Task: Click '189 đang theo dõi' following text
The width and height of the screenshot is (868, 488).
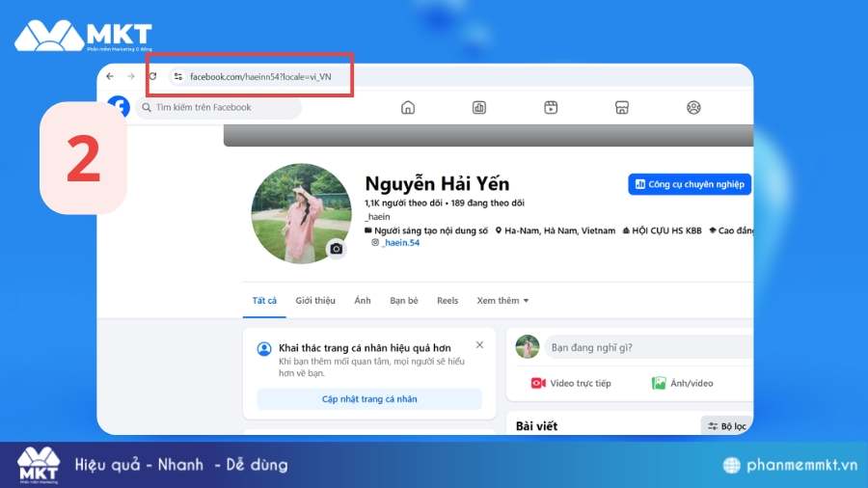Action: [x=488, y=203]
